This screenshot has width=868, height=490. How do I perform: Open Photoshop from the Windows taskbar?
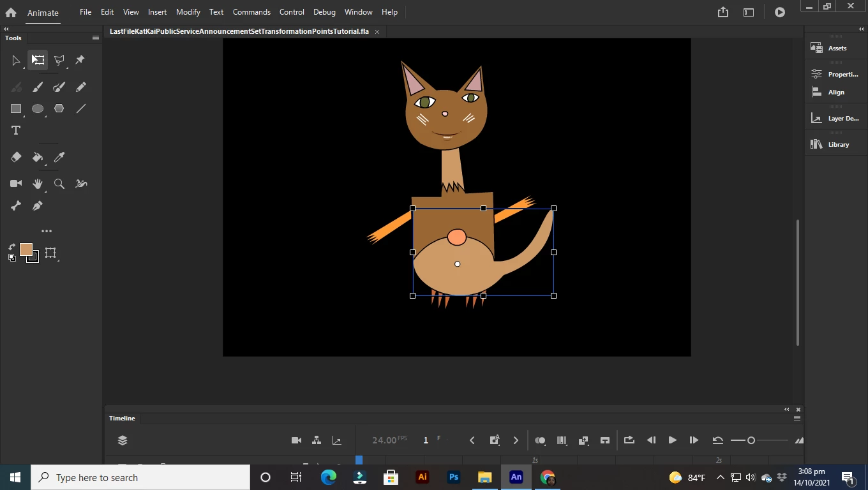coord(454,477)
